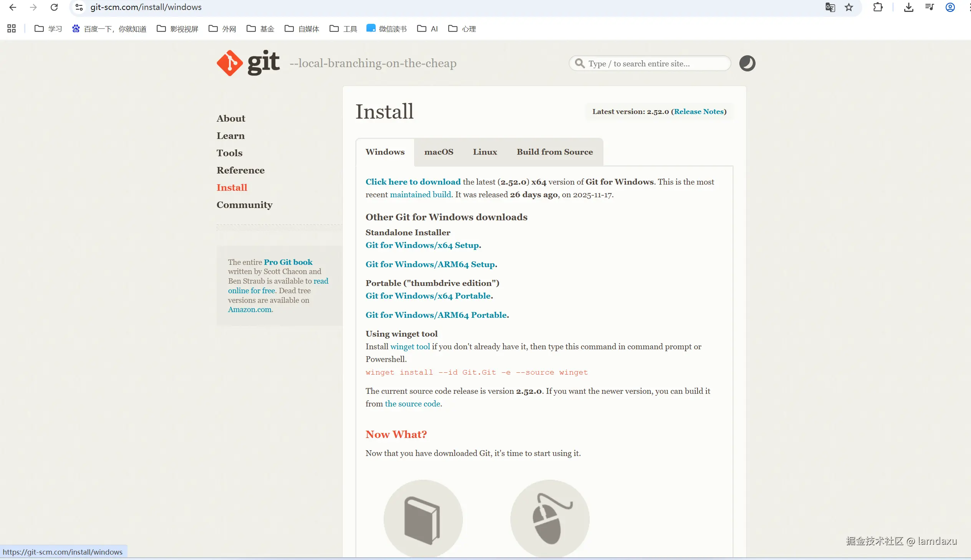The image size is (971, 560).
Task: Open the browser downloads icon
Action: [908, 7]
